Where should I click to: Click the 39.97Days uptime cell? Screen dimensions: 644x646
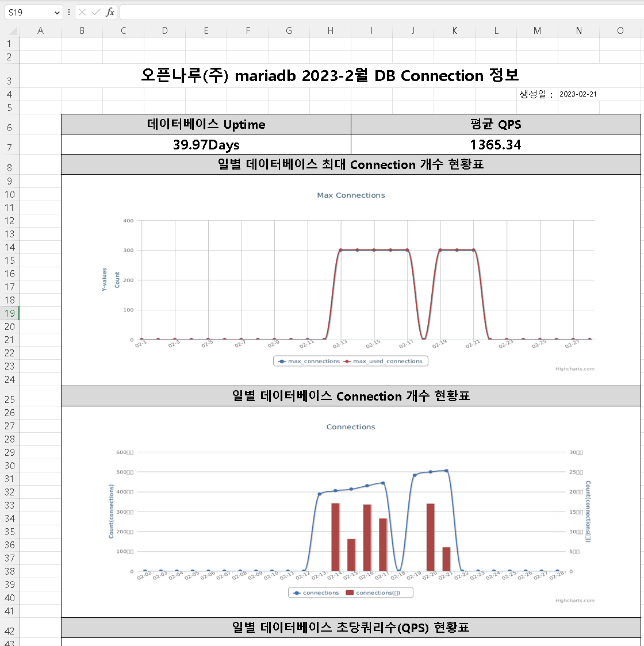click(x=206, y=145)
